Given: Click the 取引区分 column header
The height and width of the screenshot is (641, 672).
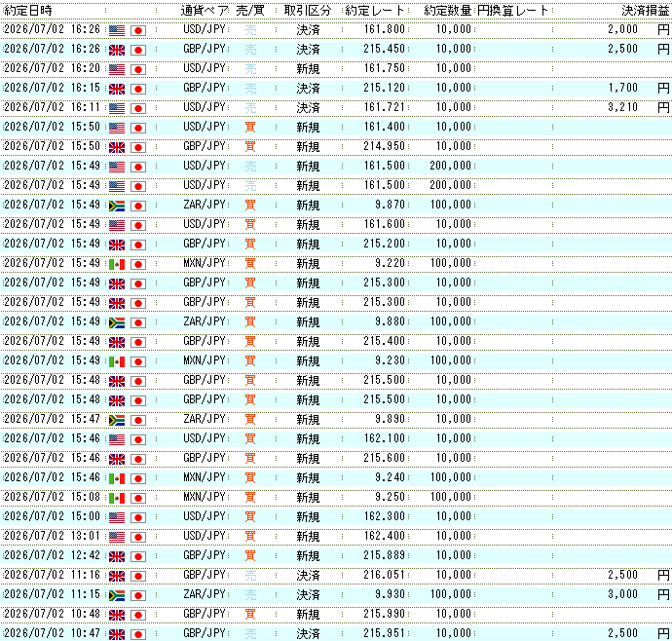Looking at the screenshot, I should click(x=308, y=11).
